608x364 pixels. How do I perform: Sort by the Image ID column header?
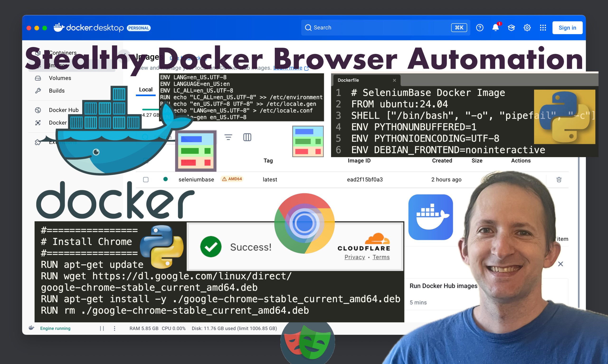tap(359, 161)
